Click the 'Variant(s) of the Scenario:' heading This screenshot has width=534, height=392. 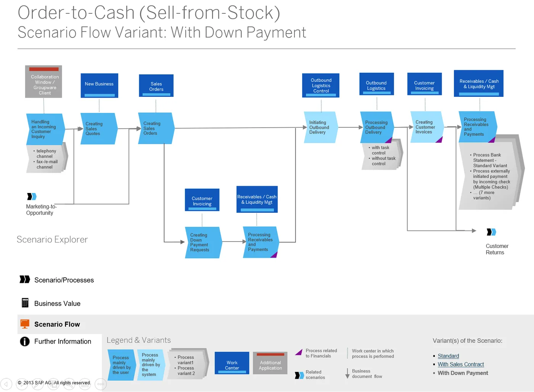(x=467, y=341)
